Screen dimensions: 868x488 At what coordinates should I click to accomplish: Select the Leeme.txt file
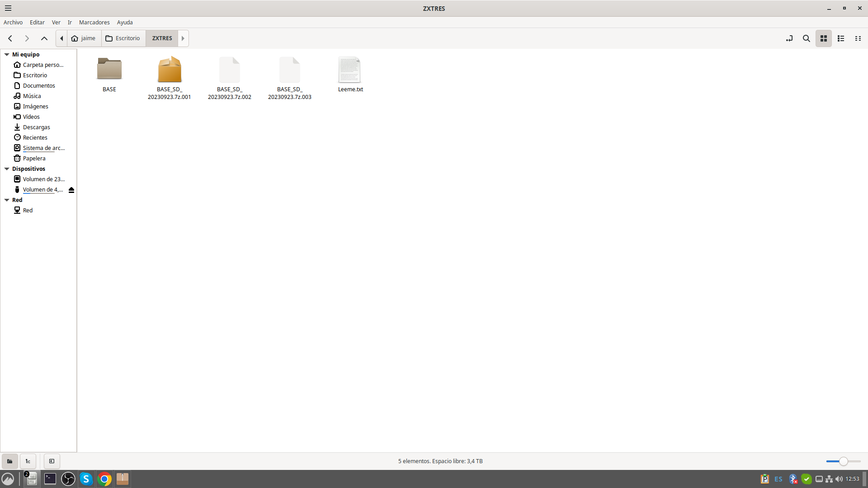click(x=350, y=75)
